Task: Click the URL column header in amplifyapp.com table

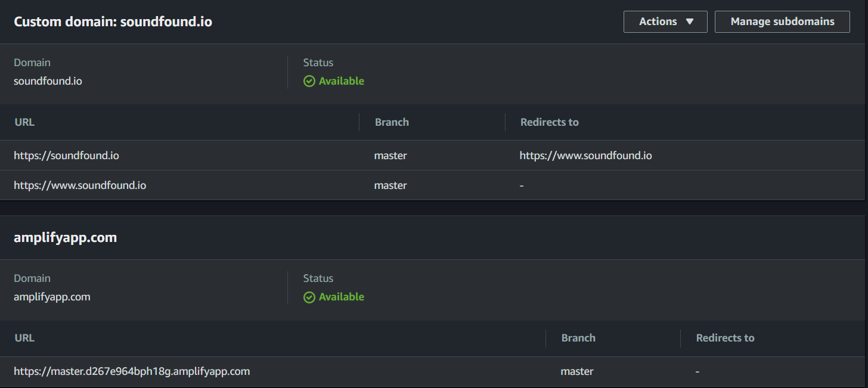Action: coord(24,338)
